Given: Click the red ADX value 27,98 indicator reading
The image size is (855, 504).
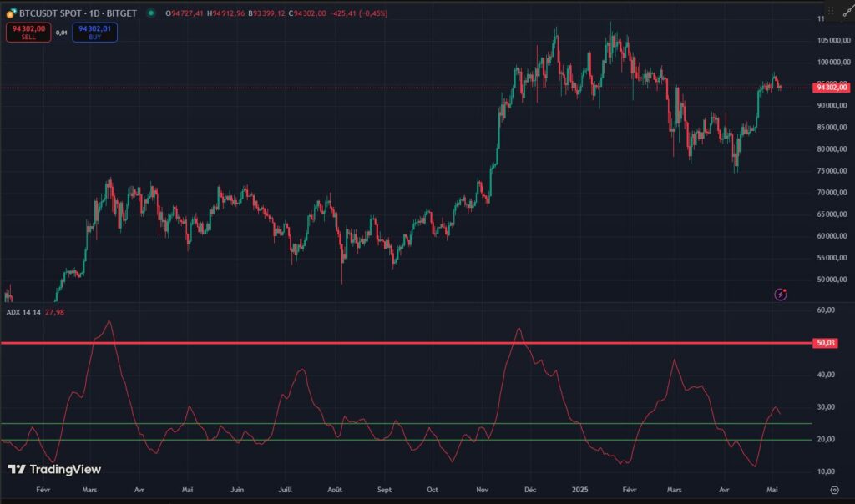Looking at the screenshot, I should (x=55, y=311).
